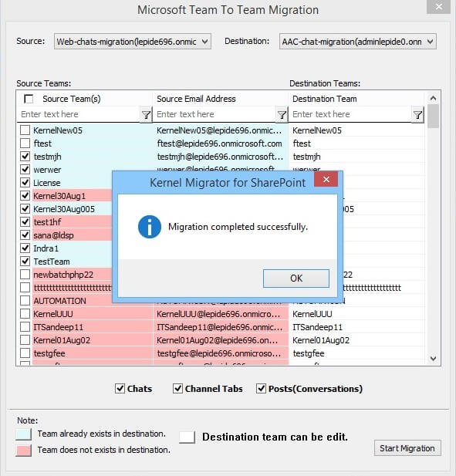Click filter icon for Source Team(s) column
This screenshot has height=476, width=456.
(146, 114)
